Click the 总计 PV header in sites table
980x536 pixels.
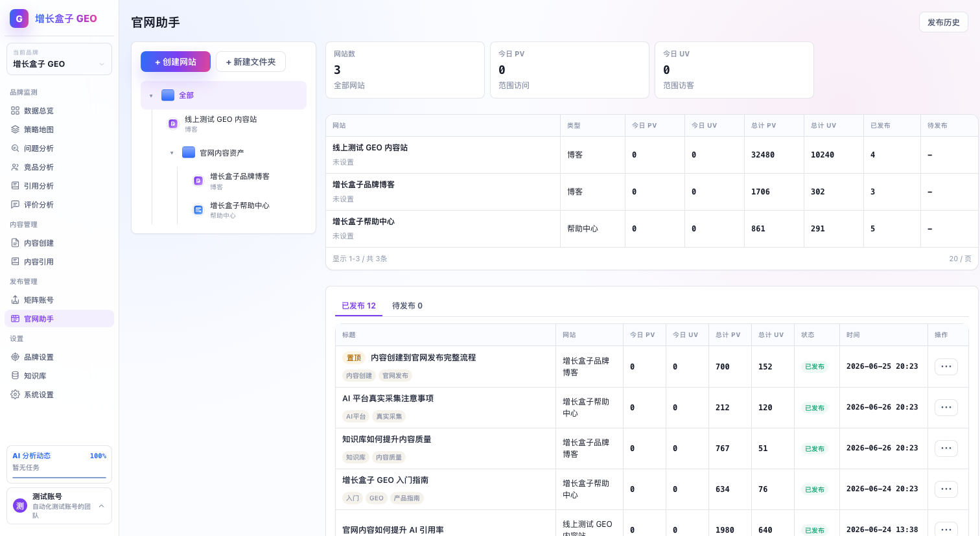coord(764,126)
